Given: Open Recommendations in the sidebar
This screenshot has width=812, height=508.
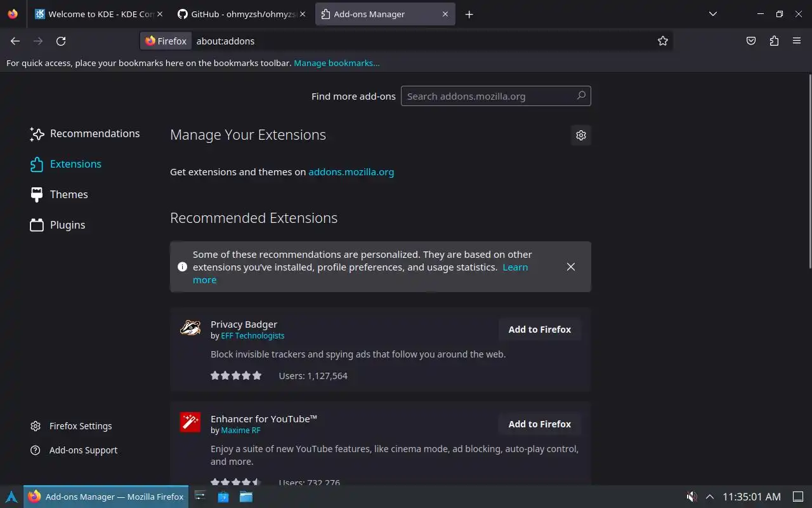Looking at the screenshot, I should (x=85, y=133).
